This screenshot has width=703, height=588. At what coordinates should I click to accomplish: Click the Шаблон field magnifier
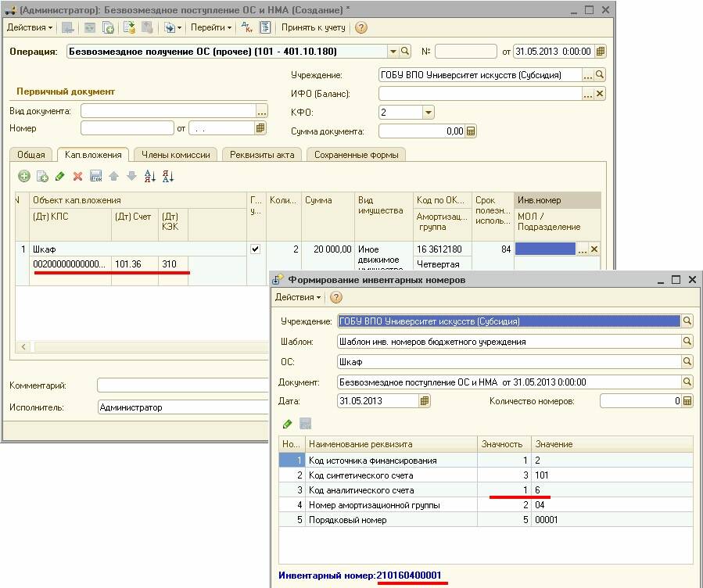point(687,342)
